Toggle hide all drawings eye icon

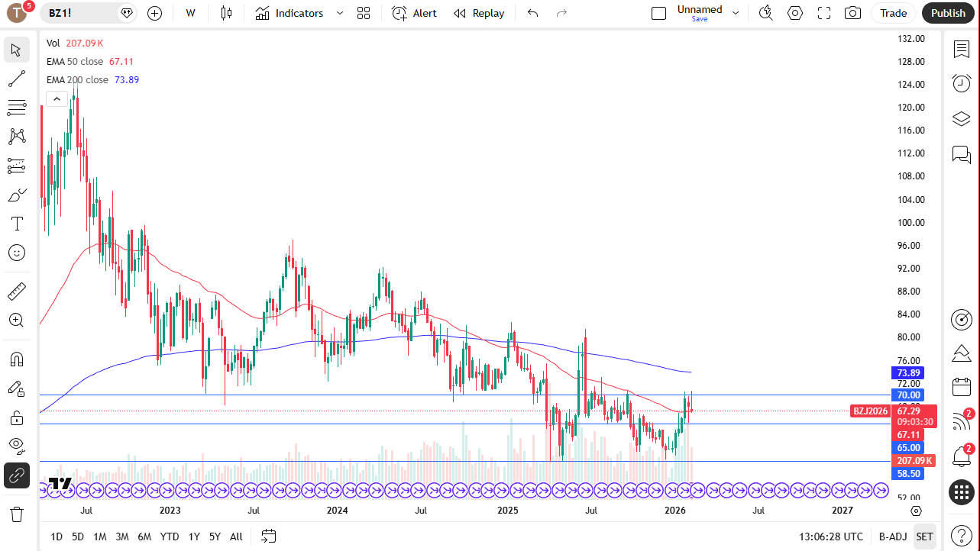tap(17, 446)
